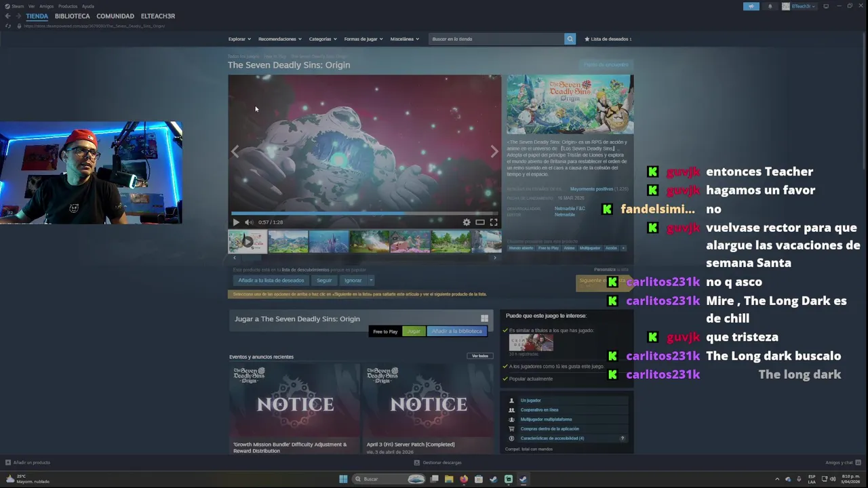868x488 pixels.
Task: Click Añadir a la biblioteca button
Action: (457, 331)
